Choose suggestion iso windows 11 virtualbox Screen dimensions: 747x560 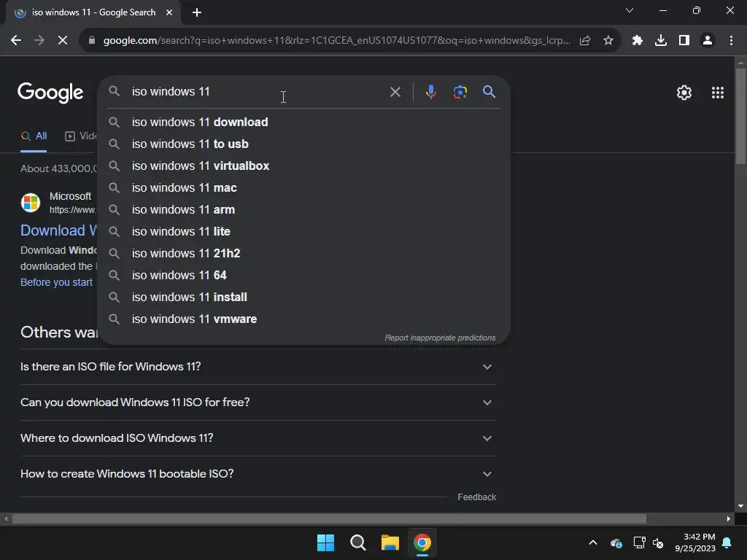(303, 166)
